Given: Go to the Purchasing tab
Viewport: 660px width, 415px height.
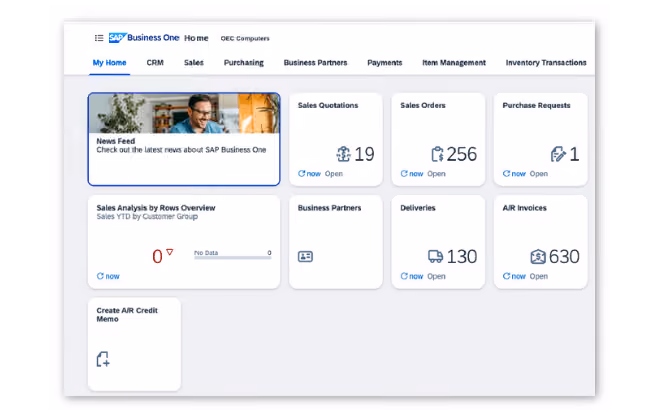Looking at the screenshot, I should click(x=244, y=63).
